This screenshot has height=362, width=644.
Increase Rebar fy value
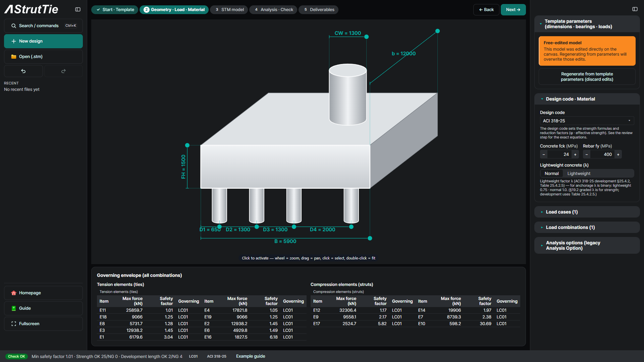click(x=618, y=155)
